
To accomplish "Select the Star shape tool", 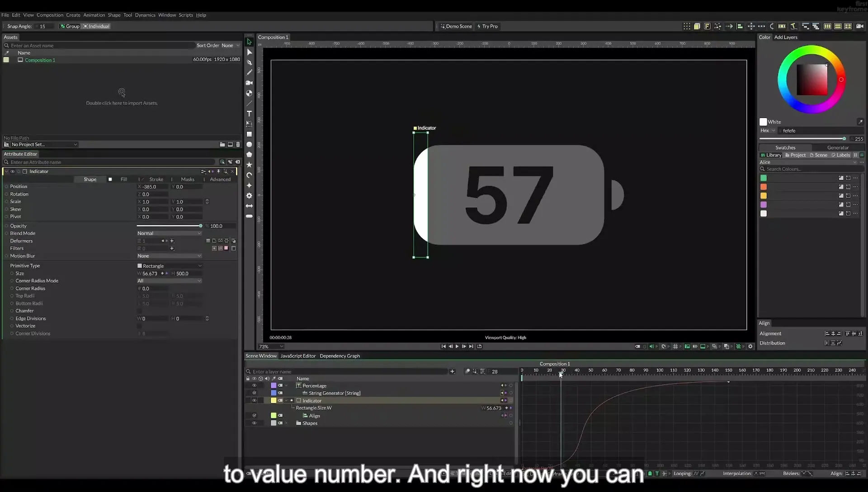I will 249,165.
